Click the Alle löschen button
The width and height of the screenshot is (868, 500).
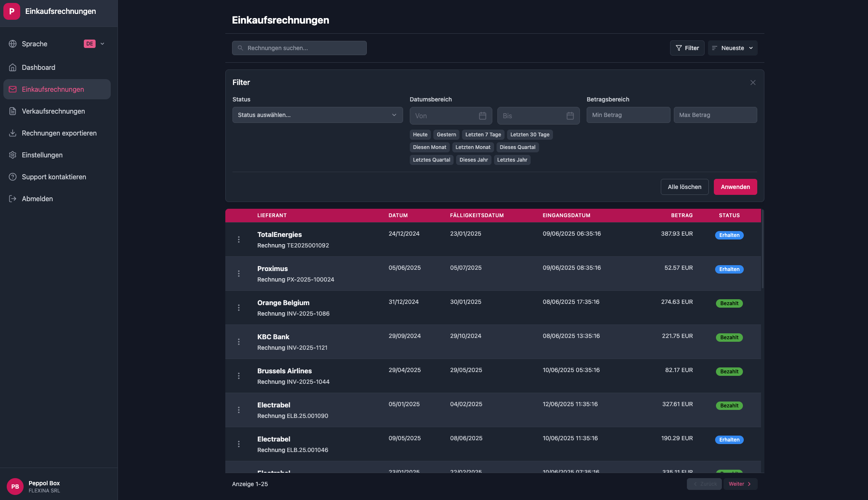(685, 187)
